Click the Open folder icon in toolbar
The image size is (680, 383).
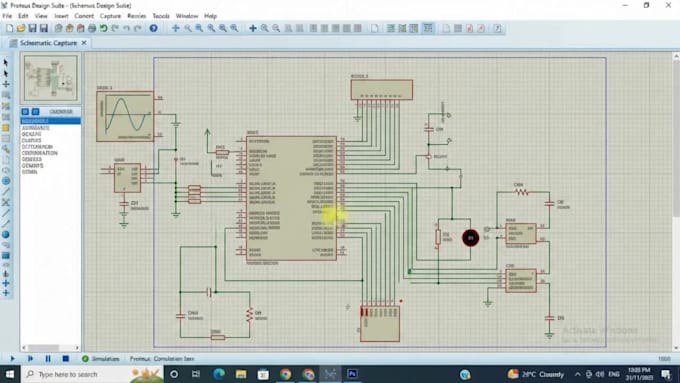point(21,28)
